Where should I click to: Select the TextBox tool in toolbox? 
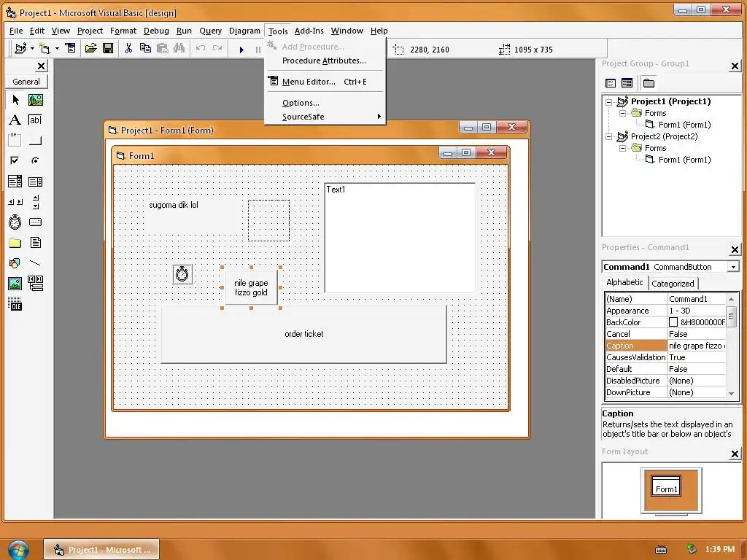click(35, 120)
